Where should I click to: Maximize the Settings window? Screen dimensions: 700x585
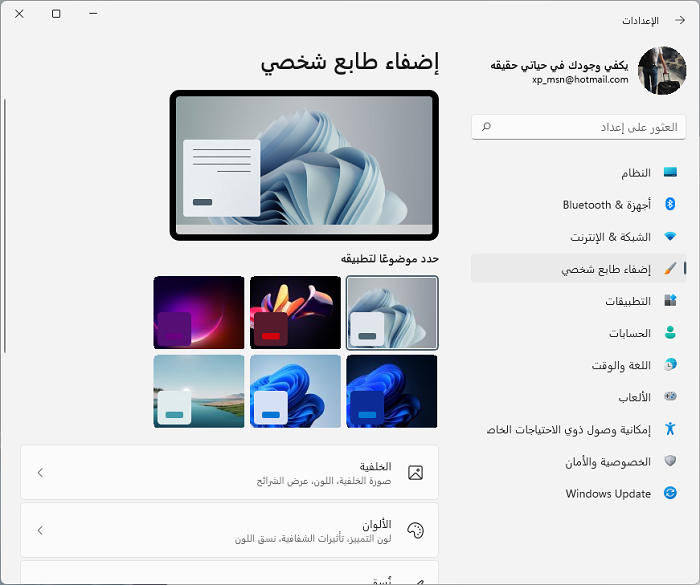[56, 14]
